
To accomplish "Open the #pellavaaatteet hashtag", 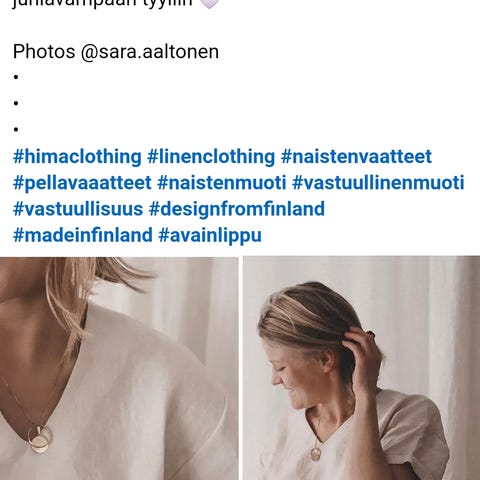I will pos(82,183).
